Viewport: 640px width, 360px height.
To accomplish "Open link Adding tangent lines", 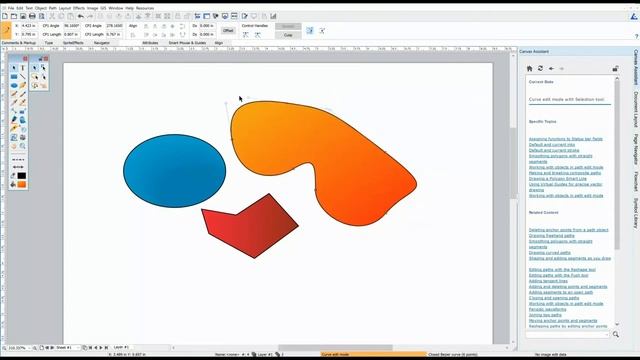I will point(548,281).
